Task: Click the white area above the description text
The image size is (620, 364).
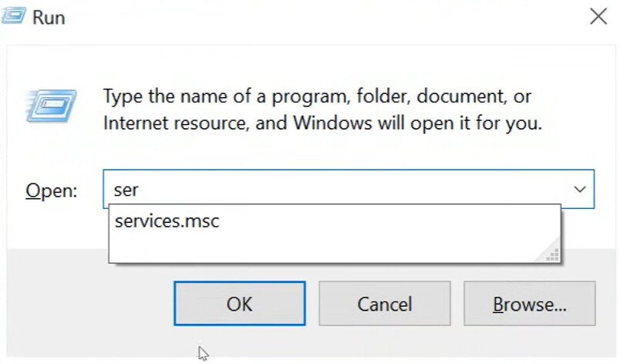Action: 308,66
